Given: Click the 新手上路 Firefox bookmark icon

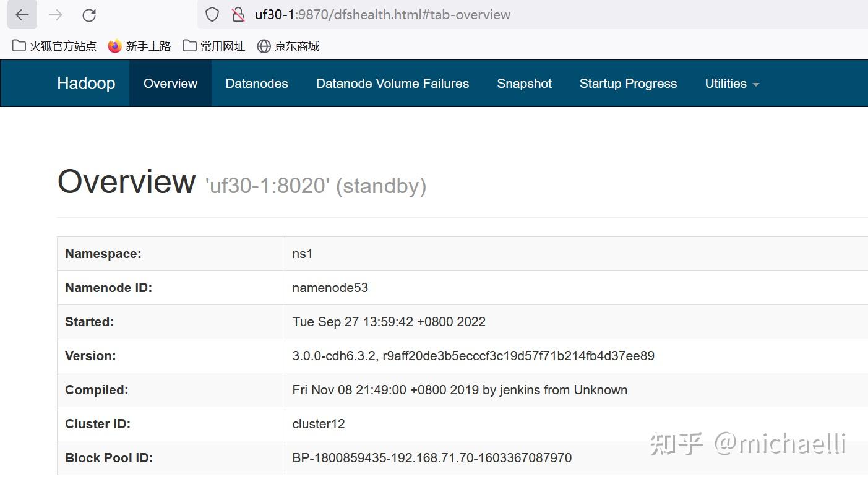Looking at the screenshot, I should tap(114, 45).
